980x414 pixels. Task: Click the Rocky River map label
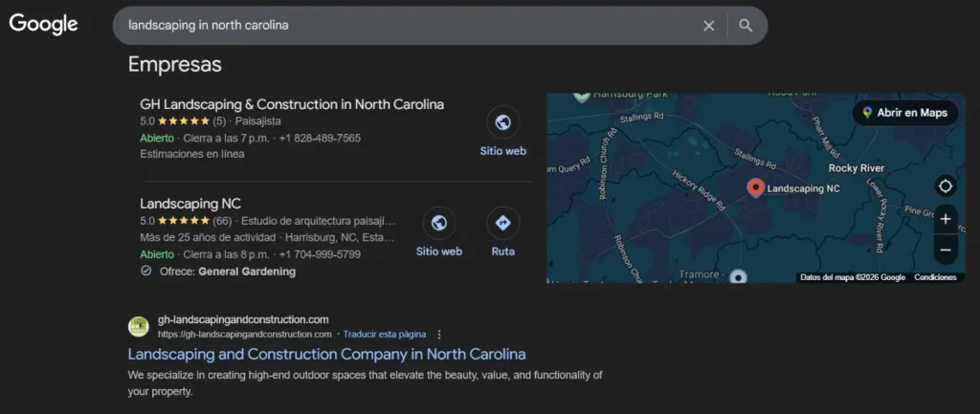(x=857, y=168)
